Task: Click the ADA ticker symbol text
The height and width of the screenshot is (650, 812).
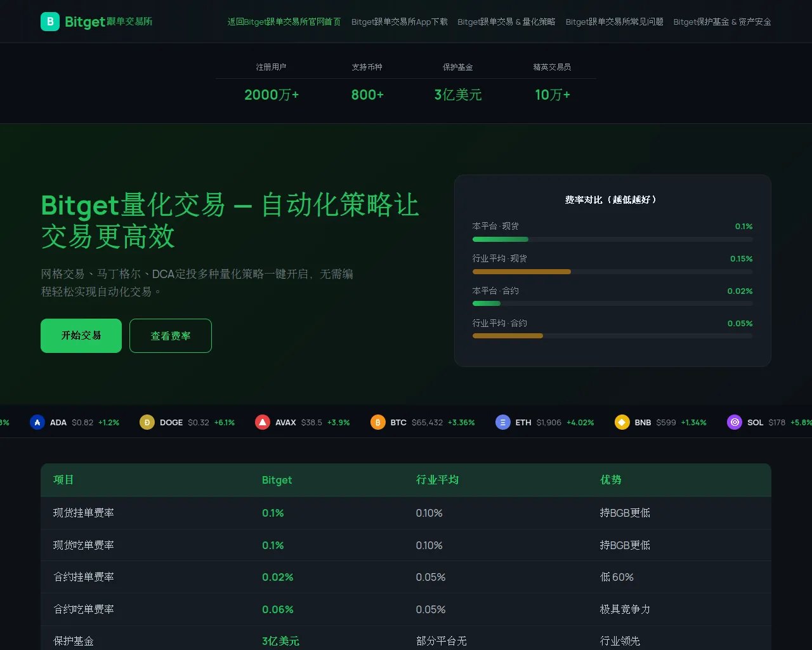Action: click(58, 423)
